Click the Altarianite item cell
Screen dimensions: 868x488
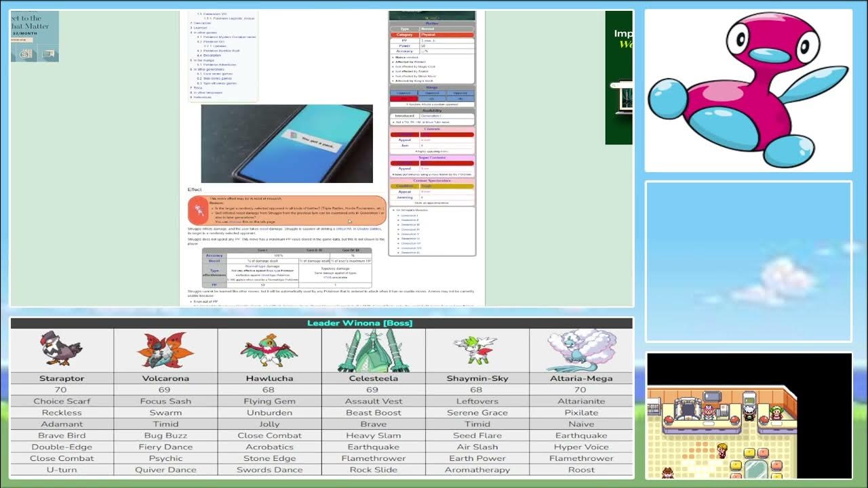(x=581, y=401)
